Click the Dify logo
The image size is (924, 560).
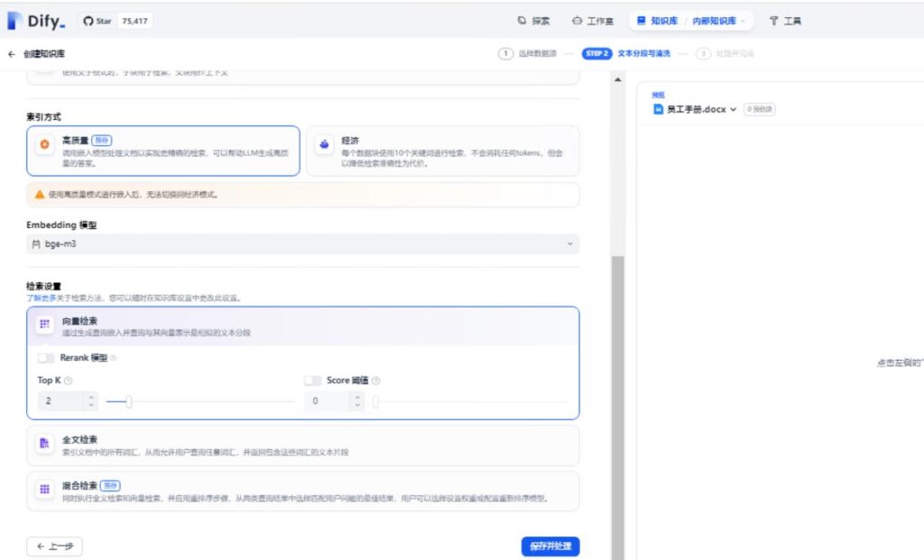36,21
